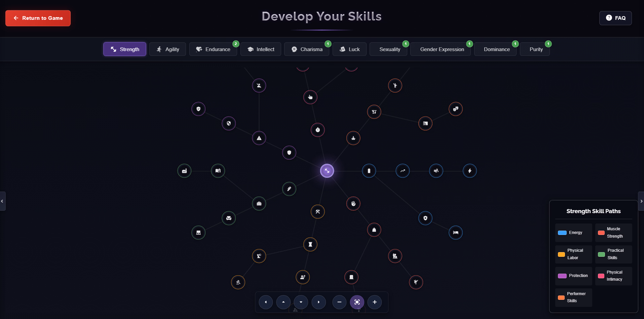Select the trending-up arrow skill node
Viewport: 644px width, 319px height.
tap(403, 171)
